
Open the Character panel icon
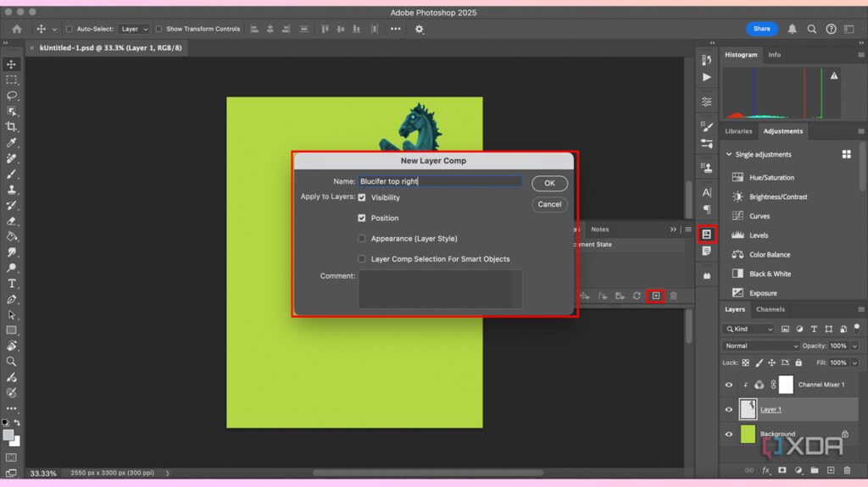[x=706, y=192]
